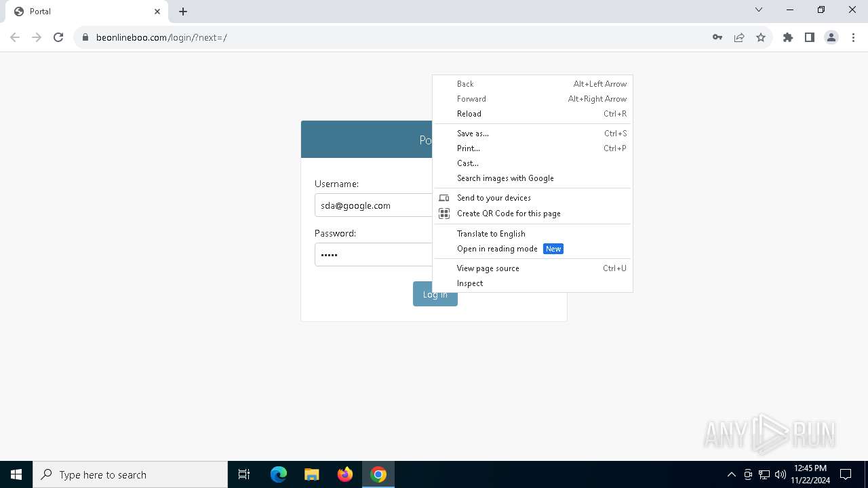
Task: Click the Password input field
Action: [x=374, y=254]
